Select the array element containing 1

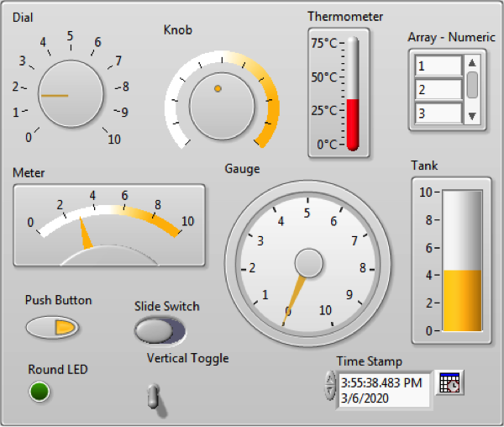click(x=438, y=66)
